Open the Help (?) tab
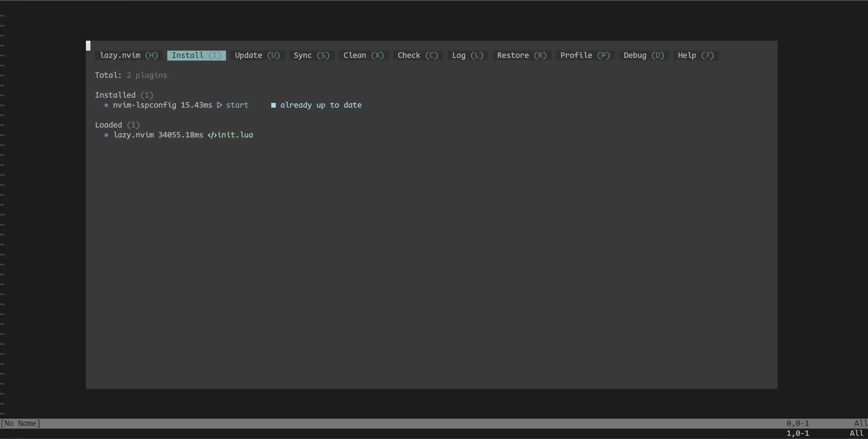The height and width of the screenshot is (439, 868). pos(696,55)
